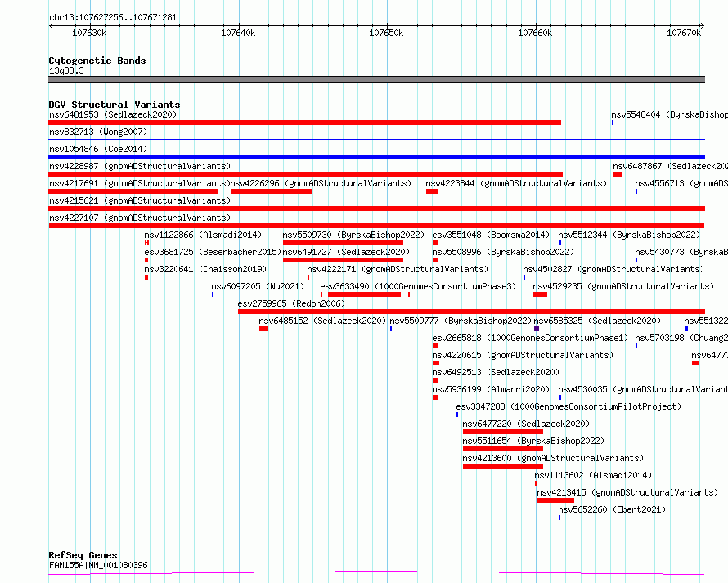The width and height of the screenshot is (728, 583).
Task: Click nsv5508996 (ByrskaBishop2022) label
Action: tap(503, 252)
